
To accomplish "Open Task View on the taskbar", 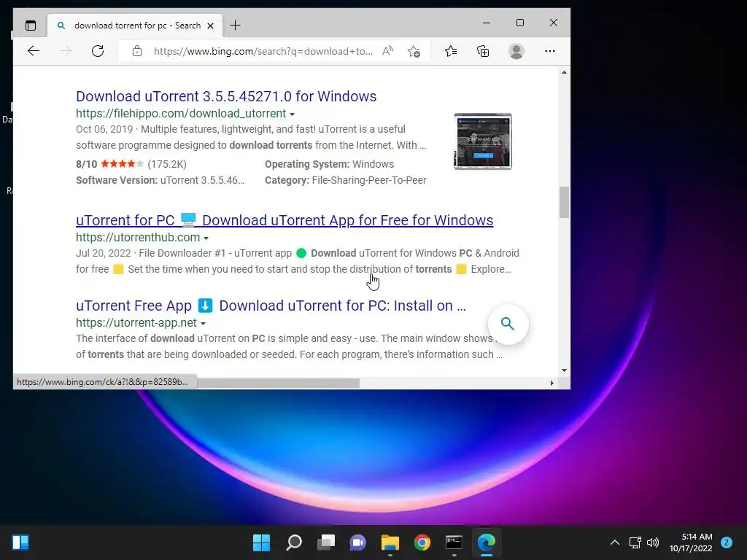I will [326, 542].
